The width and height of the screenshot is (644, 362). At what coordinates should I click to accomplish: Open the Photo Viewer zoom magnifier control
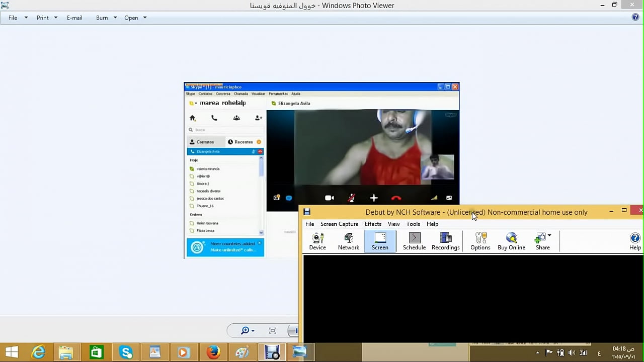coord(247,330)
